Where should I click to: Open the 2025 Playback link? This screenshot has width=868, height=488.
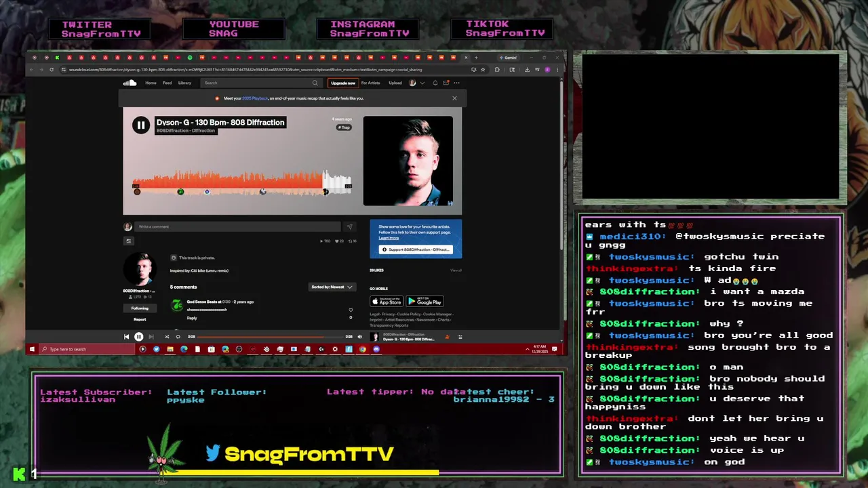pyautogui.click(x=255, y=98)
